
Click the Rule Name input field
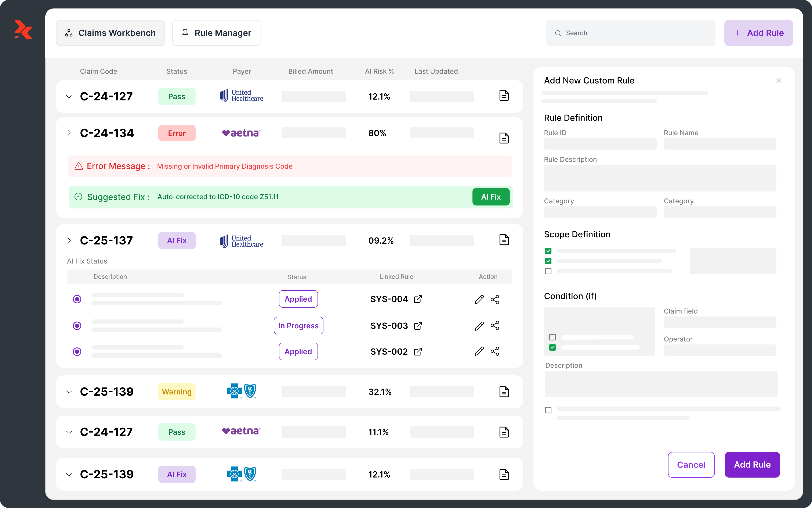(720, 144)
